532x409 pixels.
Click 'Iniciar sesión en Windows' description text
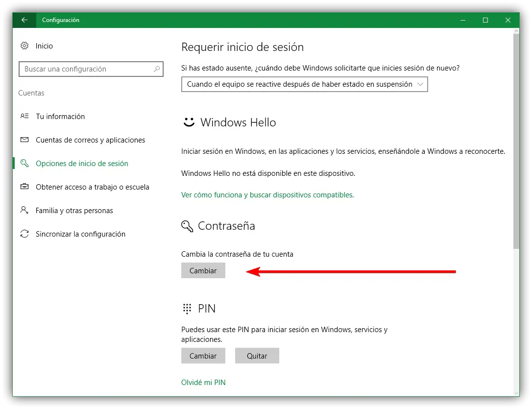(343, 151)
